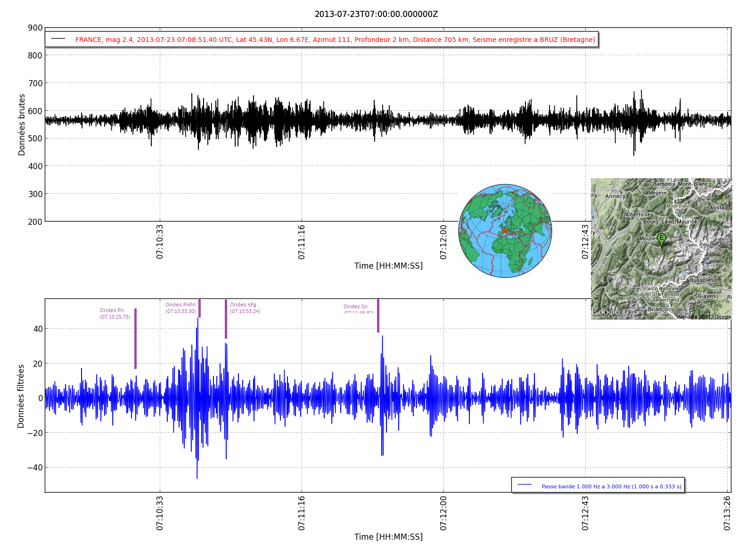Select the Ondes sPg arrival marker bar
Image resolution: width=754 pixels, height=560 pixels.
click(x=226, y=319)
